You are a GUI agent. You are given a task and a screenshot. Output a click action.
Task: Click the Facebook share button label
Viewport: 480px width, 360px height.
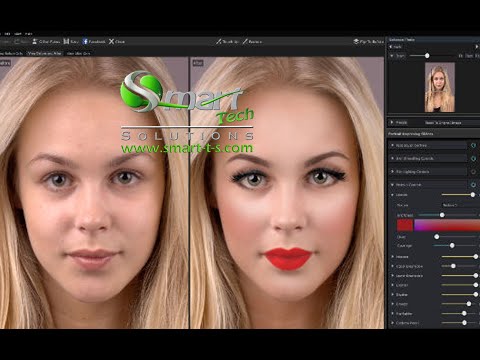(97, 42)
